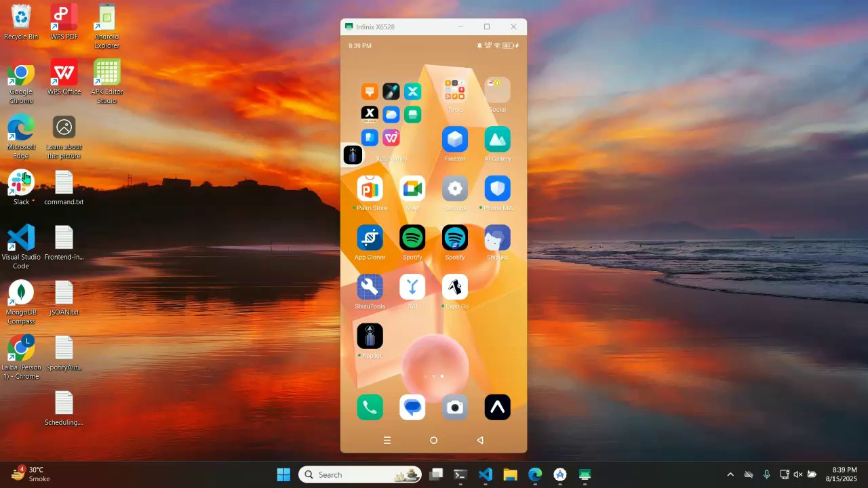868x488 pixels.
Task: Tap the phone's recent apps navigation button
Action: click(387, 440)
